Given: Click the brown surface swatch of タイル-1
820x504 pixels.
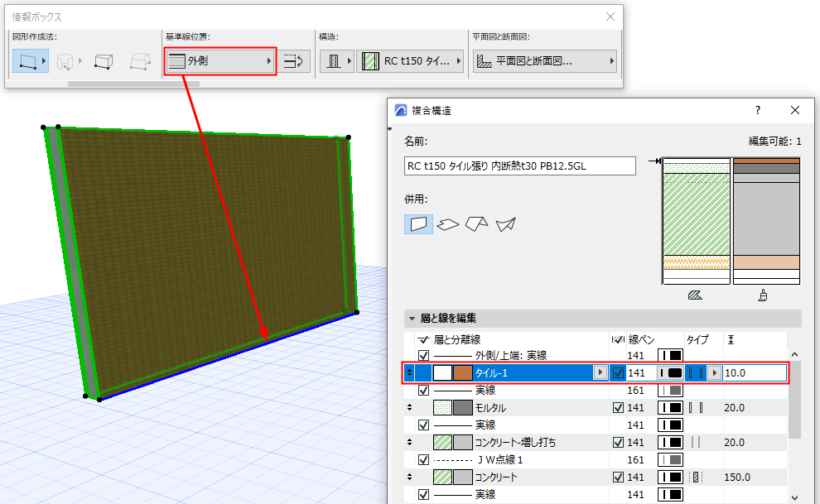Looking at the screenshot, I should point(463,373).
